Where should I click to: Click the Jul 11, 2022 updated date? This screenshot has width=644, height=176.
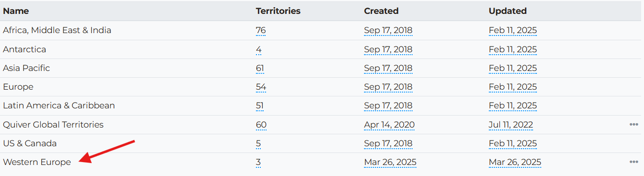point(511,125)
